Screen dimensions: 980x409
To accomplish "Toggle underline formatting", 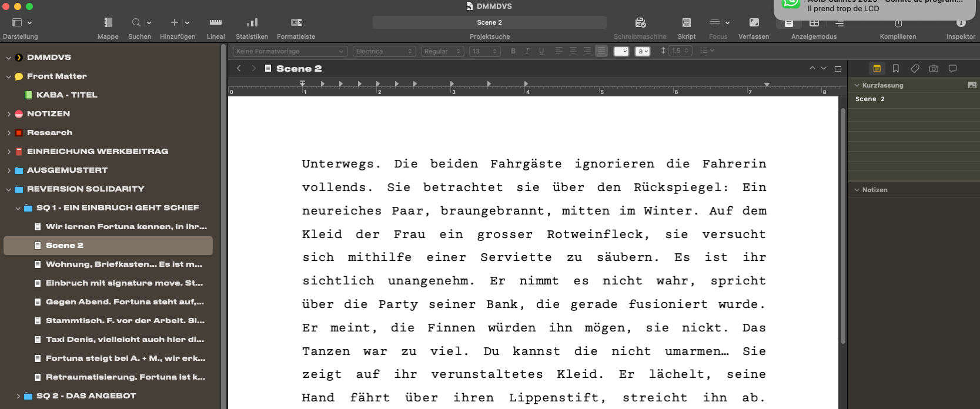I will pos(541,51).
